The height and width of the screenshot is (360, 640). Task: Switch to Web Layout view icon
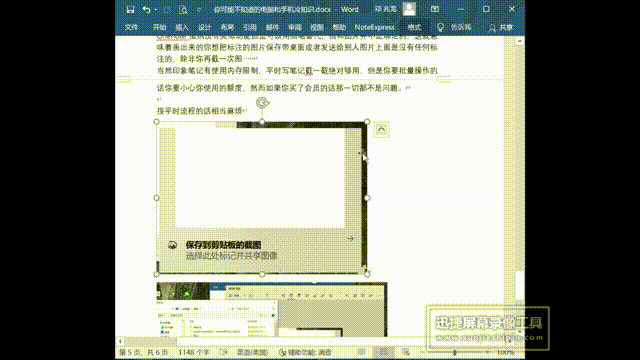406,352
